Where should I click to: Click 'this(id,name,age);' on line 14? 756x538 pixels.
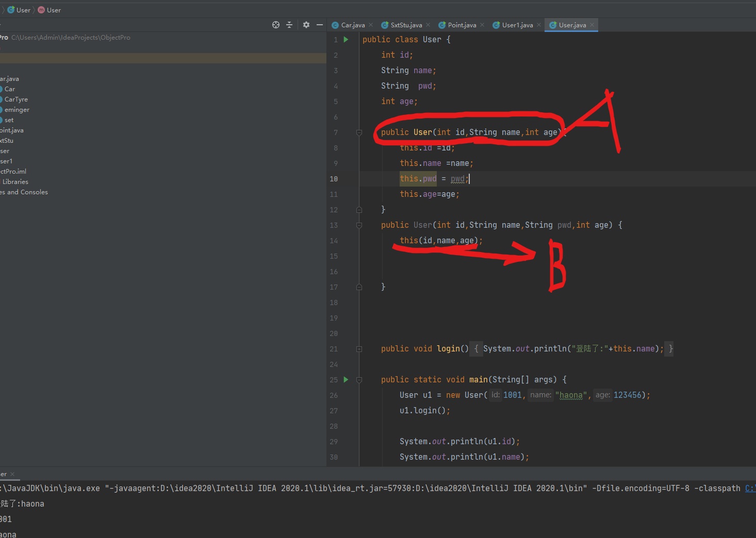pos(441,241)
